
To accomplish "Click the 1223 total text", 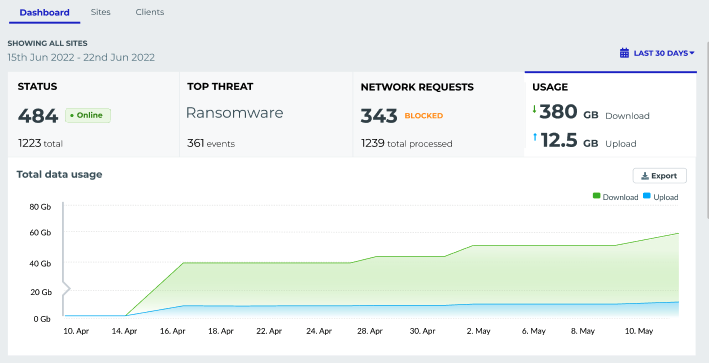I will pyautogui.click(x=40, y=144).
